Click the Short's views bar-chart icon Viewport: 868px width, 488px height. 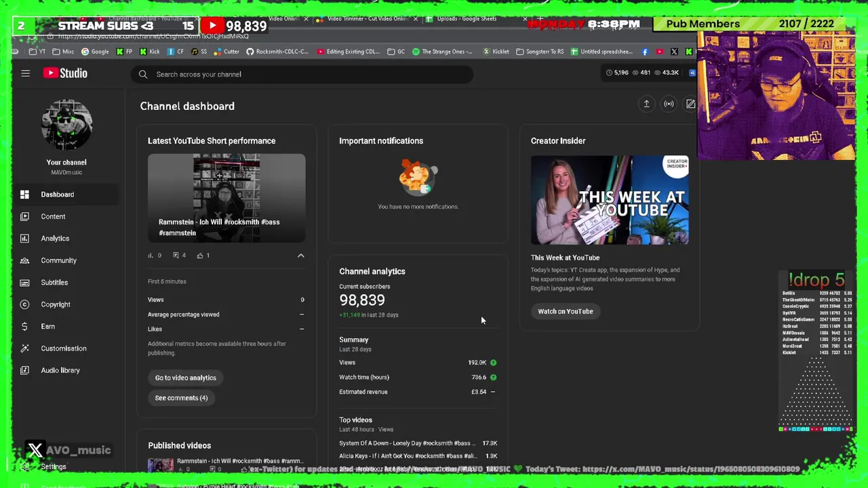pyautogui.click(x=151, y=256)
